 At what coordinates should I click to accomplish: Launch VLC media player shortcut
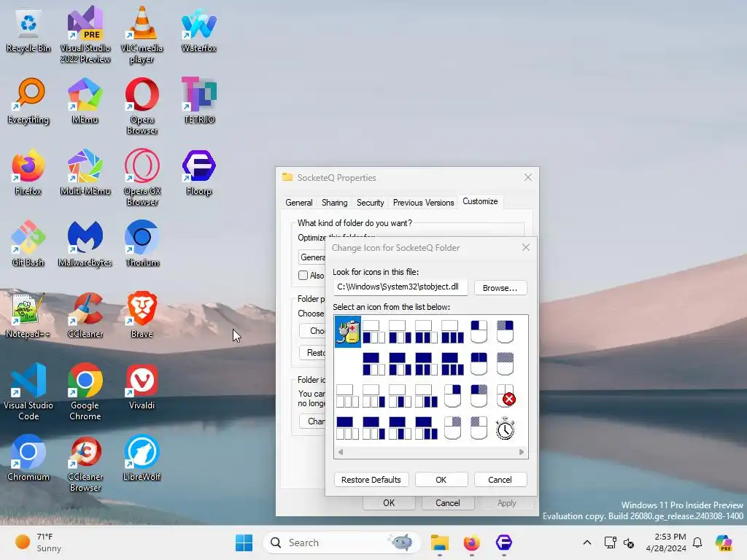(x=142, y=34)
